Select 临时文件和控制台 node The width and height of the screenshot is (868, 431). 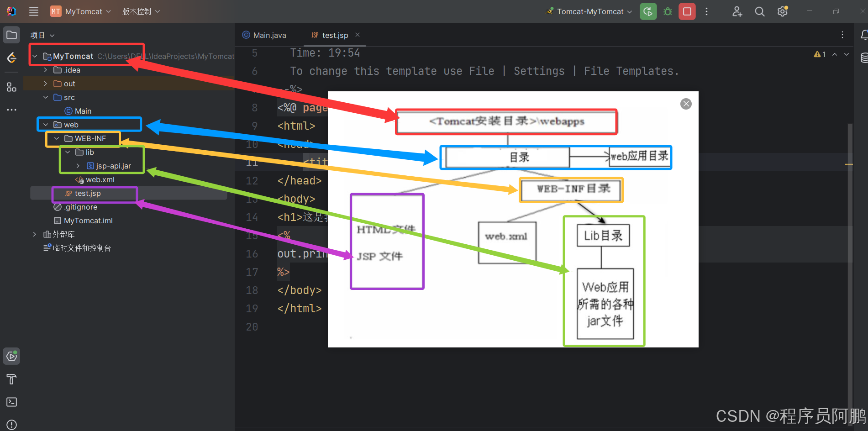tap(77, 248)
